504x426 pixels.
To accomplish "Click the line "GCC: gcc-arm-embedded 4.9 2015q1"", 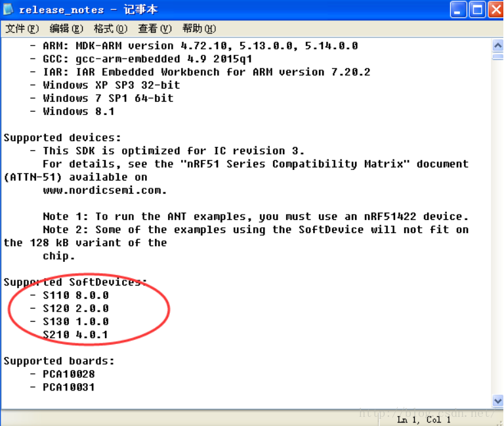I will tap(141, 59).
